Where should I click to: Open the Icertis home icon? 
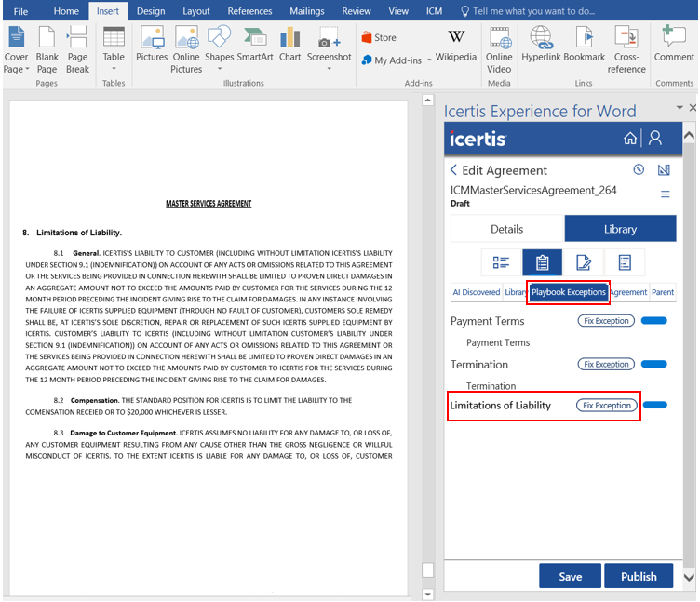tap(630, 139)
